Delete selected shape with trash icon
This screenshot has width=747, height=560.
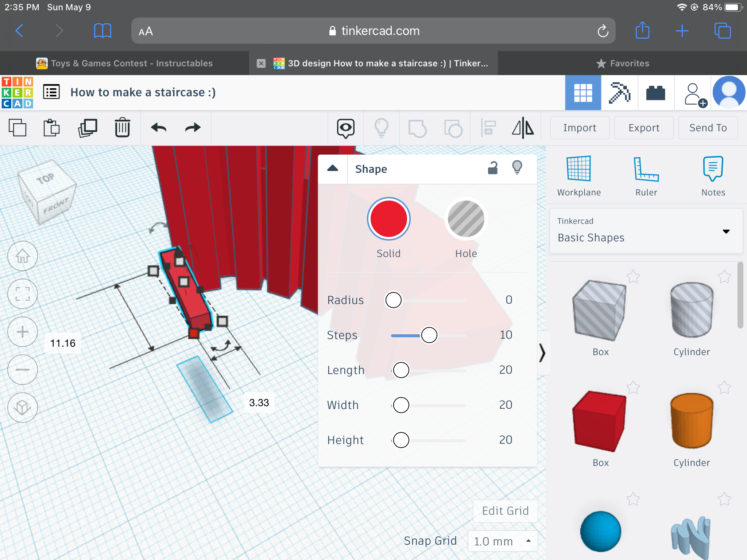[x=122, y=128]
